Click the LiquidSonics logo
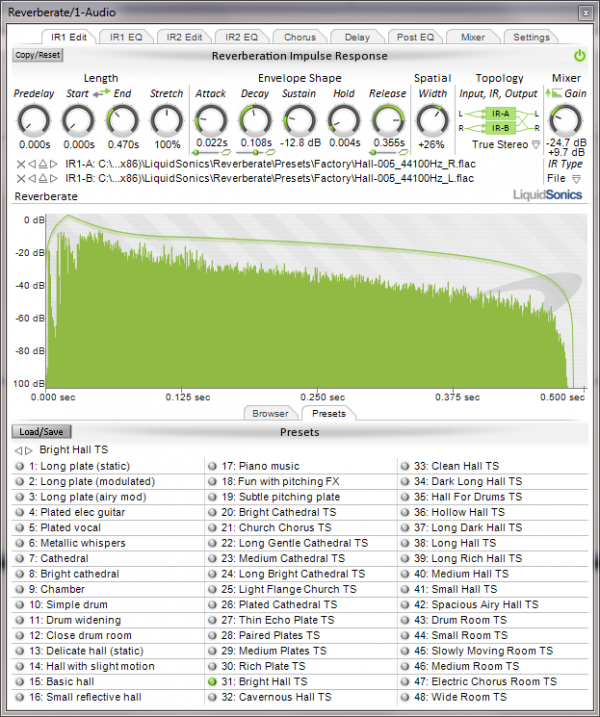600x717 pixels. pos(547,195)
